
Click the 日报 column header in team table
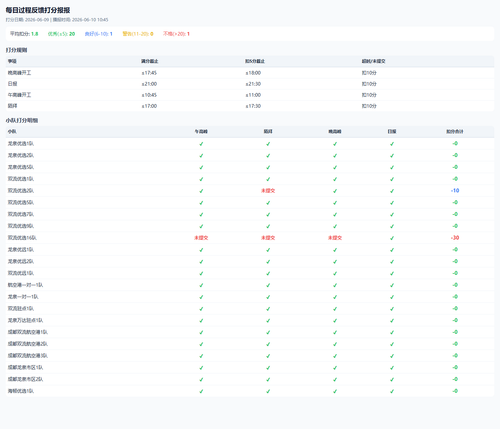[x=392, y=132]
